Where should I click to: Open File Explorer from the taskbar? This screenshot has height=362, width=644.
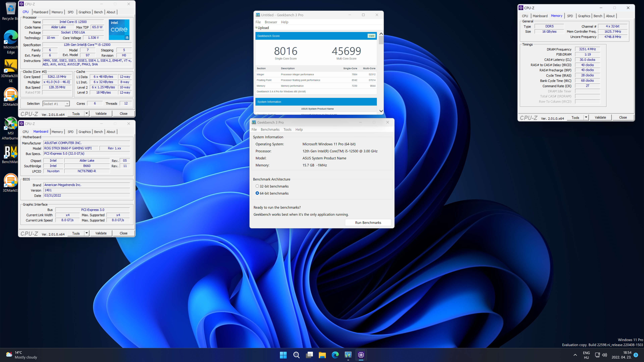322,355
